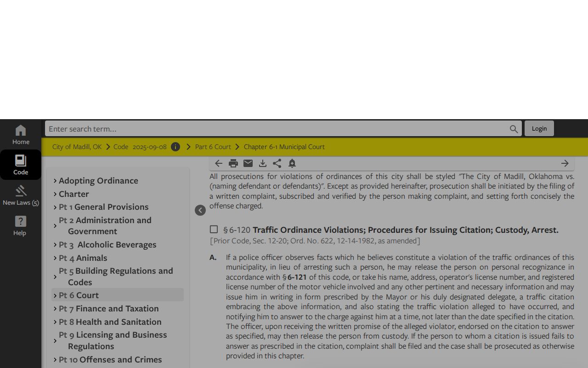Open Pt 7 Finance and Taxation
588x368 pixels.
point(108,309)
